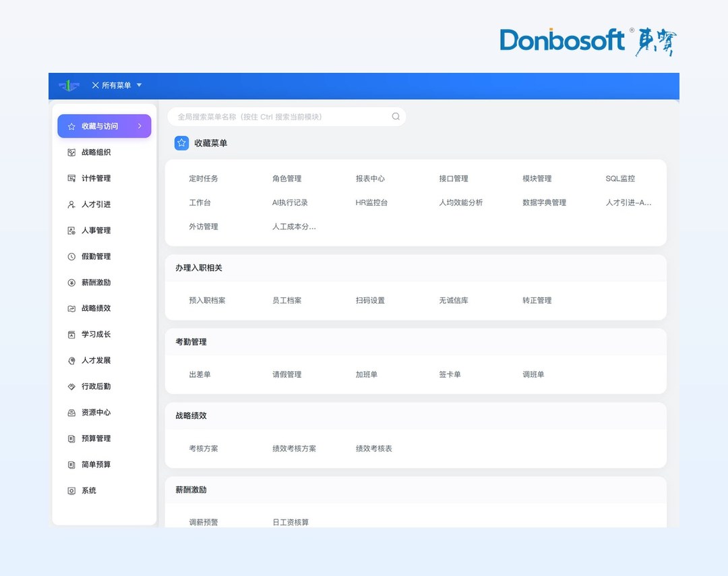Viewport: 728px width, 576px height.
Task: Expand the 所有菜单 dropdown arrow
Action: pos(139,86)
